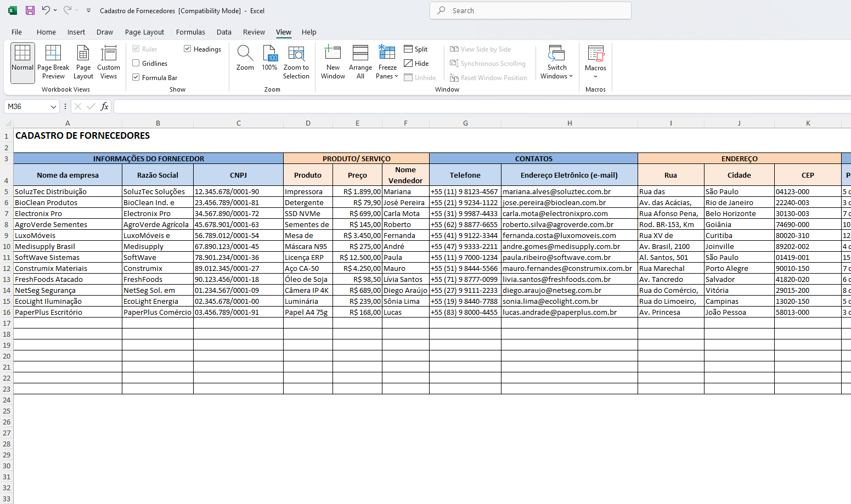This screenshot has height=504, width=851.
Task: Switch to the Page Layout tab
Action: click(144, 32)
